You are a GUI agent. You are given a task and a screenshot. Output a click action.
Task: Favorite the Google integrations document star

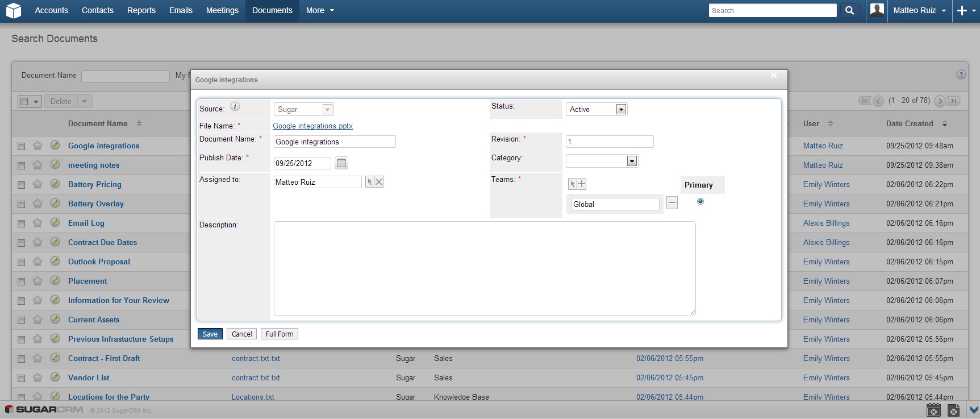pos(37,146)
